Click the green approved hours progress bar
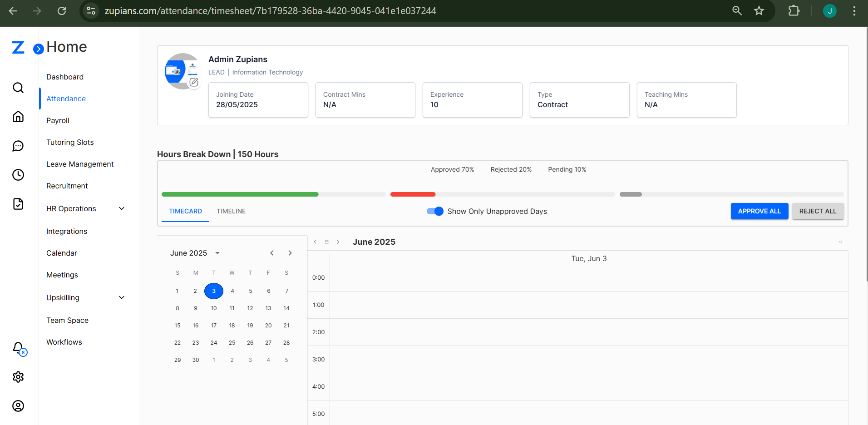 (x=240, y=194)
